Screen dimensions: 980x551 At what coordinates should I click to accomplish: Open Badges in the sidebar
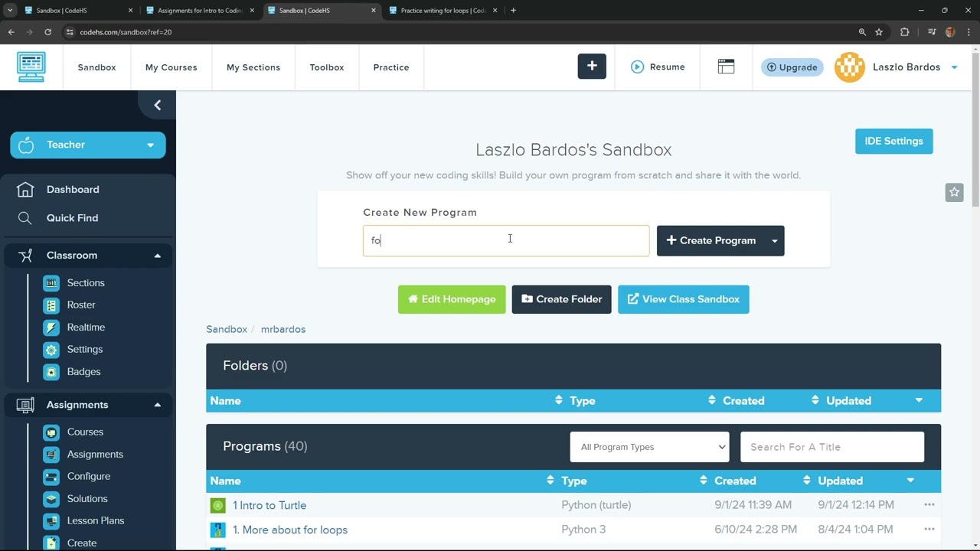(83, 371)
